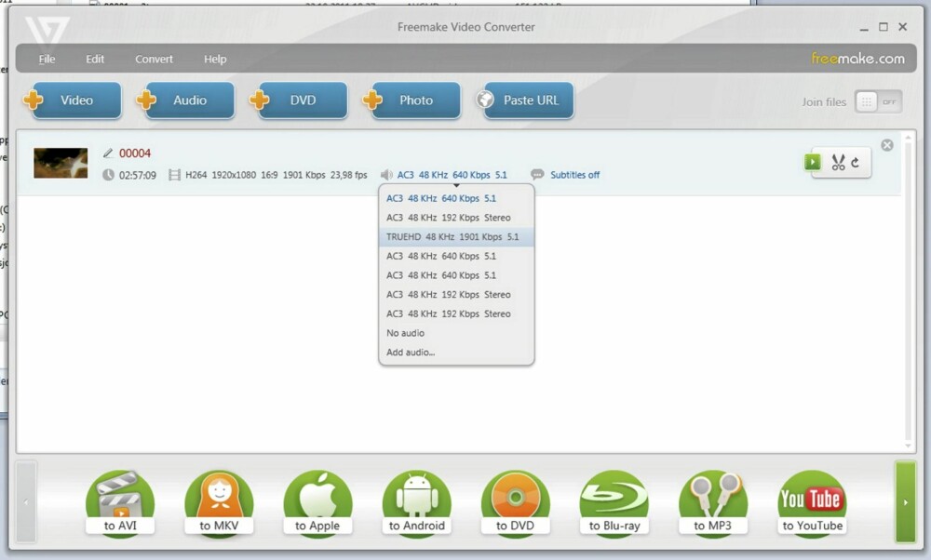Viewport: 931px width, 560px height.
Task: Convert to Apple device format
Action: coord(317,503)
